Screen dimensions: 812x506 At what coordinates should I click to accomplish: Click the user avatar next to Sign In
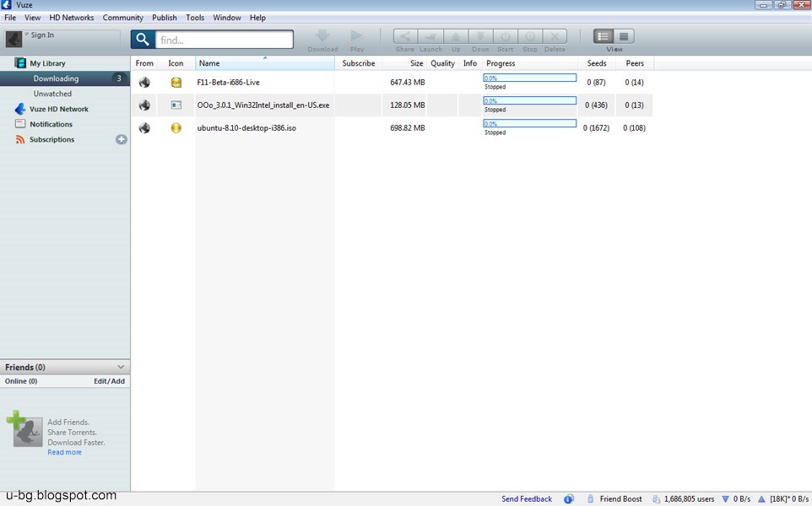pos(14,39)
